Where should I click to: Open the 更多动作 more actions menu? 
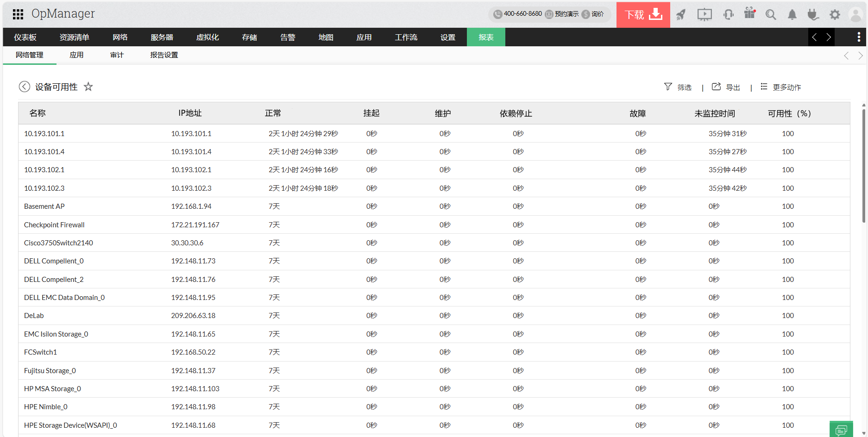click(x=780, y=87)
